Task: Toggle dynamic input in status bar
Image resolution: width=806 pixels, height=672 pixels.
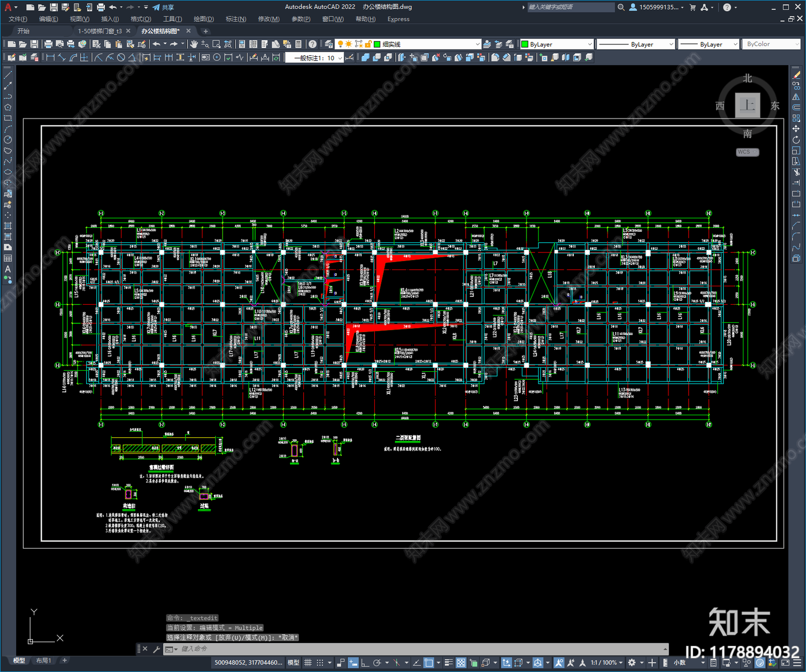Action: click(353, 662)
